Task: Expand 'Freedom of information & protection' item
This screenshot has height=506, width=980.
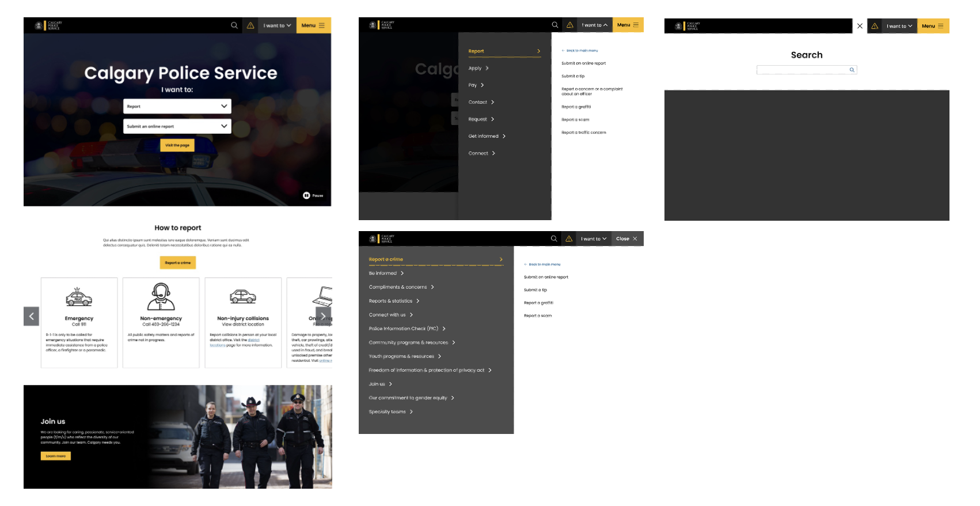Action: pos(430,370)
